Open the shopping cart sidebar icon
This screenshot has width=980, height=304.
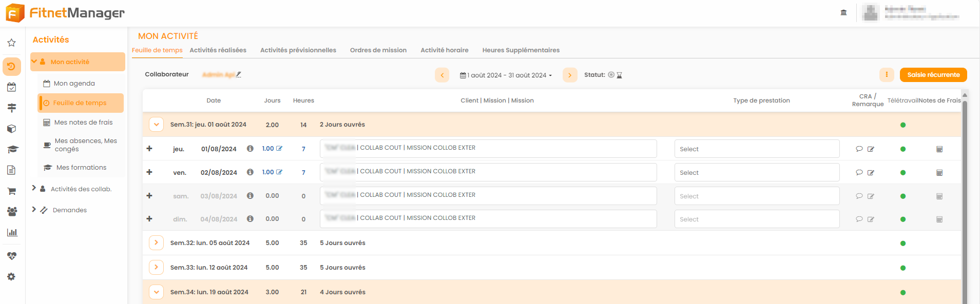[11, 191]
